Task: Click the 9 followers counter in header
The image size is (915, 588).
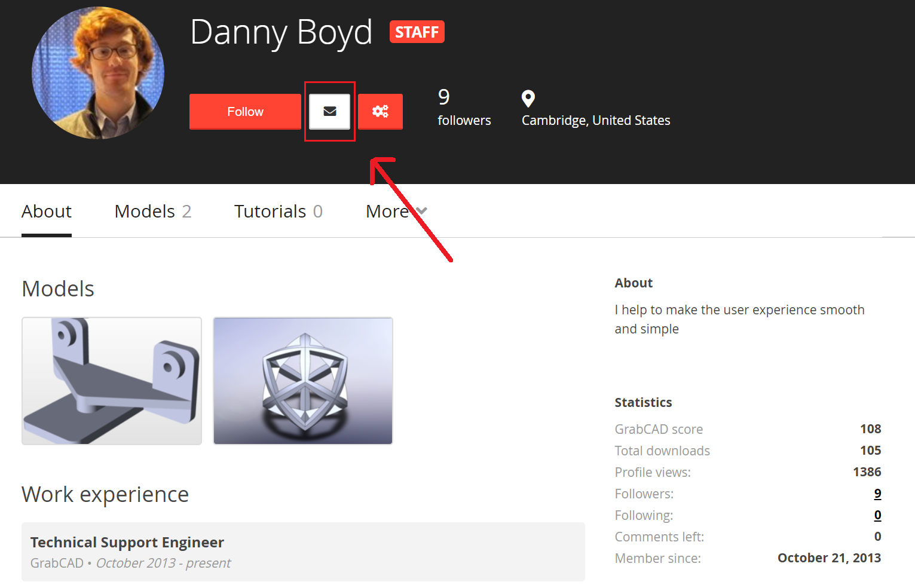Action: click(x=464, y=108)
